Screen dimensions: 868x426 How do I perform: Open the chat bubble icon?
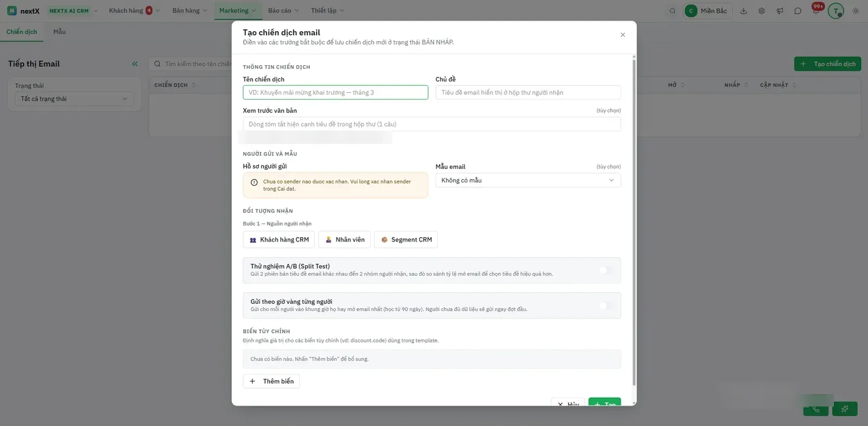point(797,11)
